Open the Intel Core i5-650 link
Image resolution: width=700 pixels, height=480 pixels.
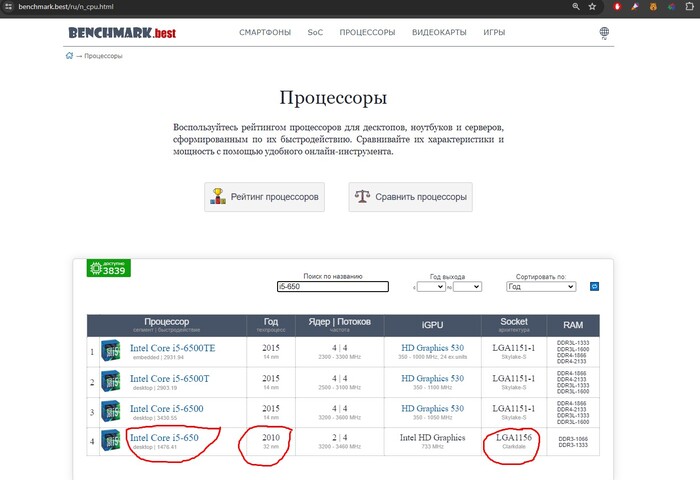pyautogui.click(x=164, y=438)
